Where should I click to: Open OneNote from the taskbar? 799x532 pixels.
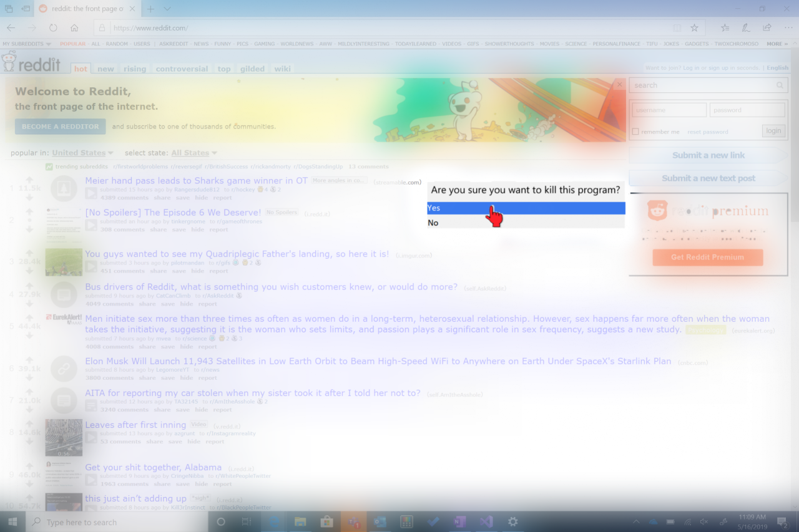point(460,522)
